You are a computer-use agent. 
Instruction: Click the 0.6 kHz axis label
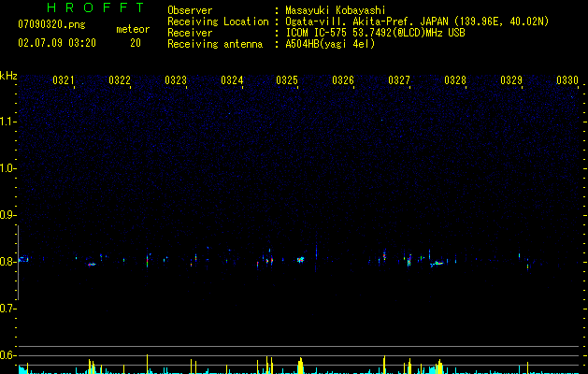7,355
